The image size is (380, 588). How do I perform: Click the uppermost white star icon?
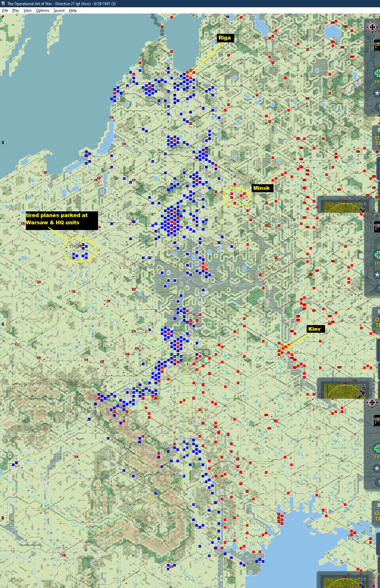point(377,93)
